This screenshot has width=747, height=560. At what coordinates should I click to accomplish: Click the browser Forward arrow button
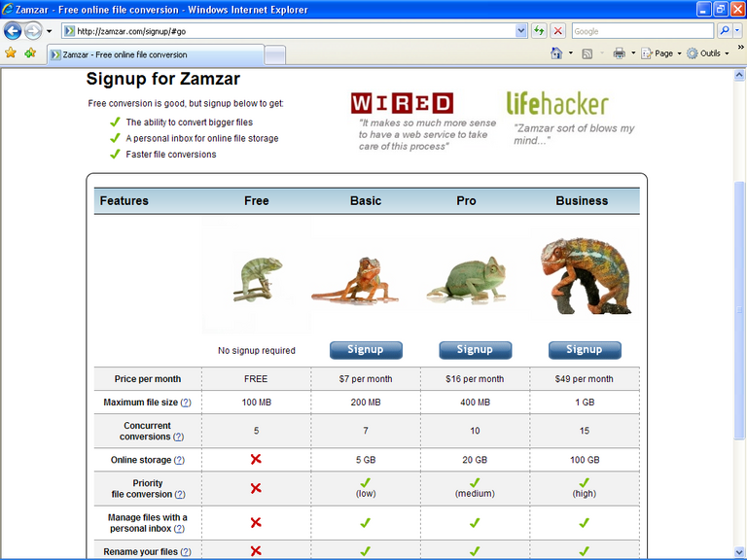coord(33,31)
